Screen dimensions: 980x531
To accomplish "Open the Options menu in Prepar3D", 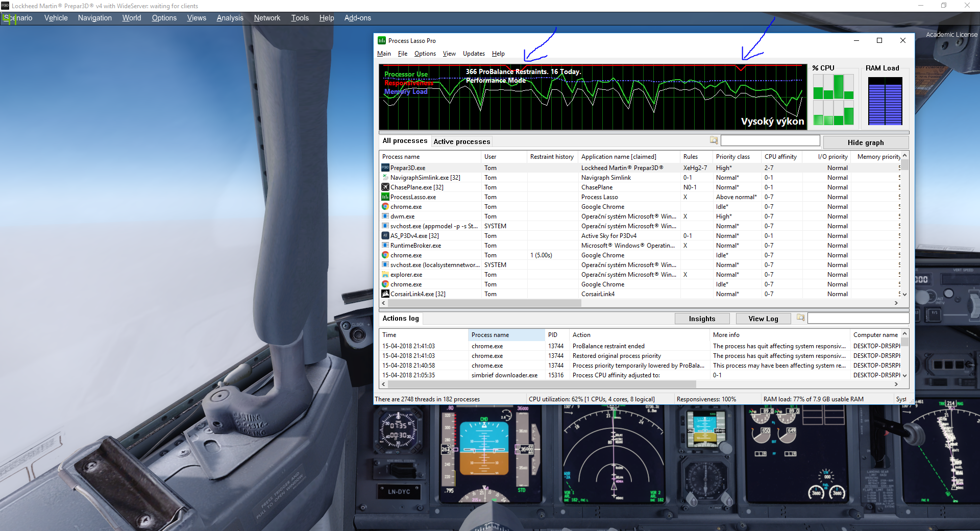I will point(164,18).
